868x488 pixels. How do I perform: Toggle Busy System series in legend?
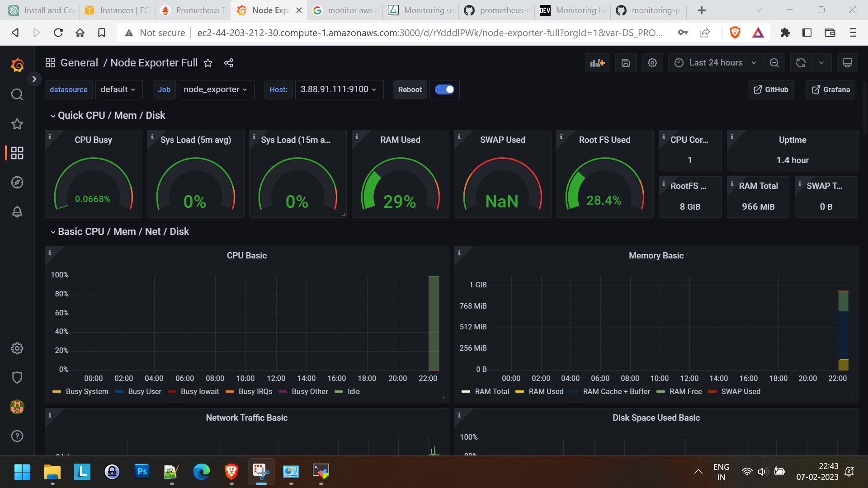87,392
